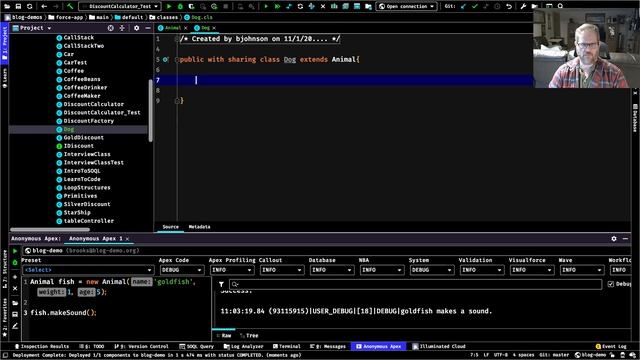Click the Project tree vertical scrollbar
The height and width of the screenshot is (360, 640).
click(x=150, y=110)
